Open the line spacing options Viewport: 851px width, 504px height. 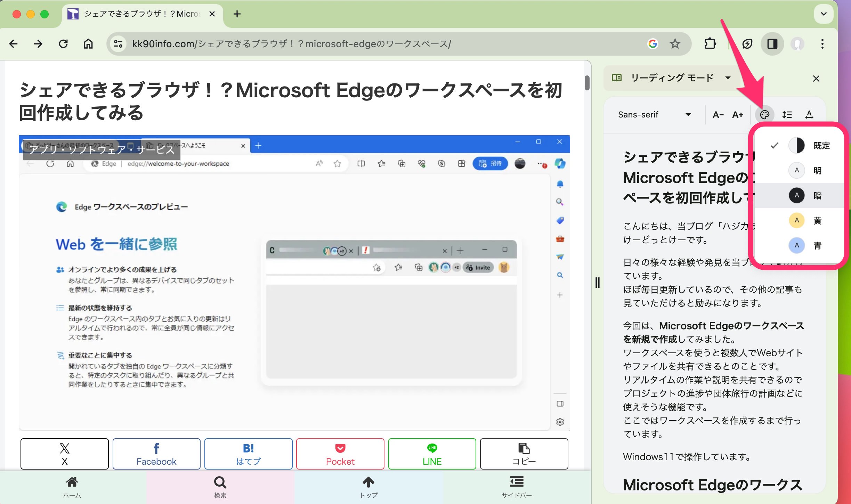click(787, 115)
